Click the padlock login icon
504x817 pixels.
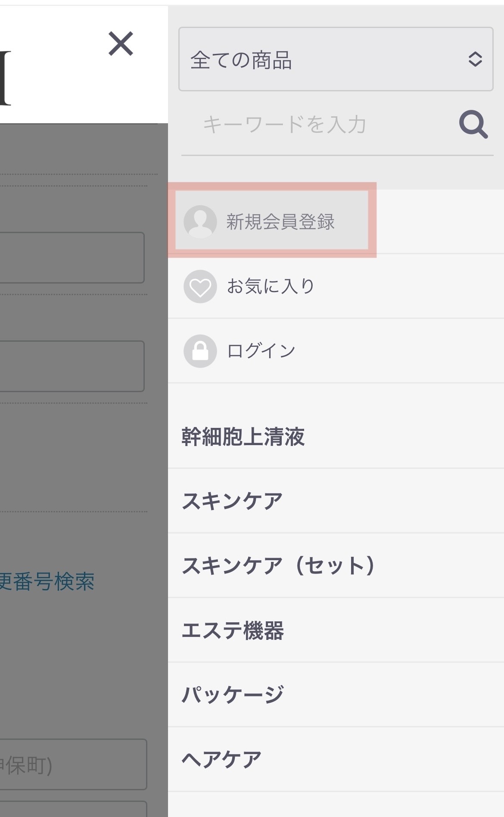coord(200,351)
